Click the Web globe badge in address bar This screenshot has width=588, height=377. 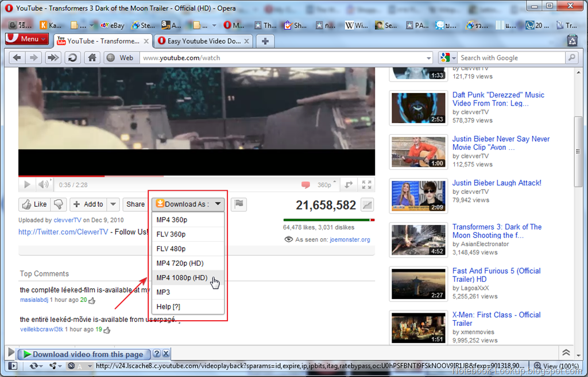coord(120,58)
